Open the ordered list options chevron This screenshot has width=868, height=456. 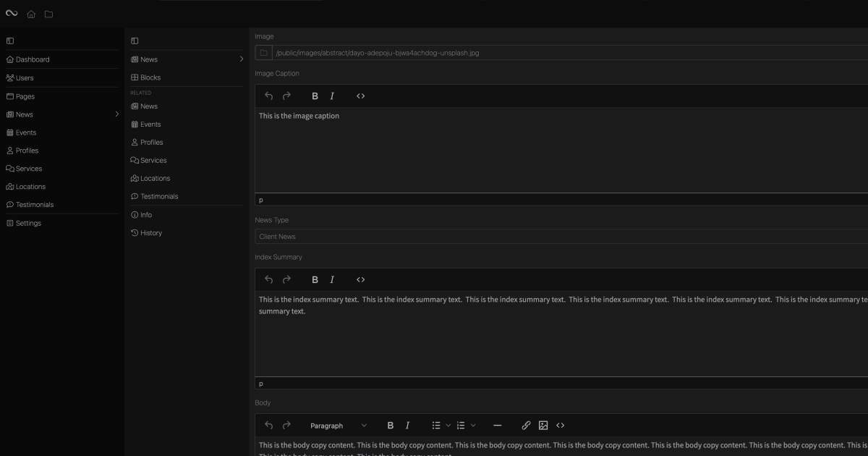pos(472,425)
